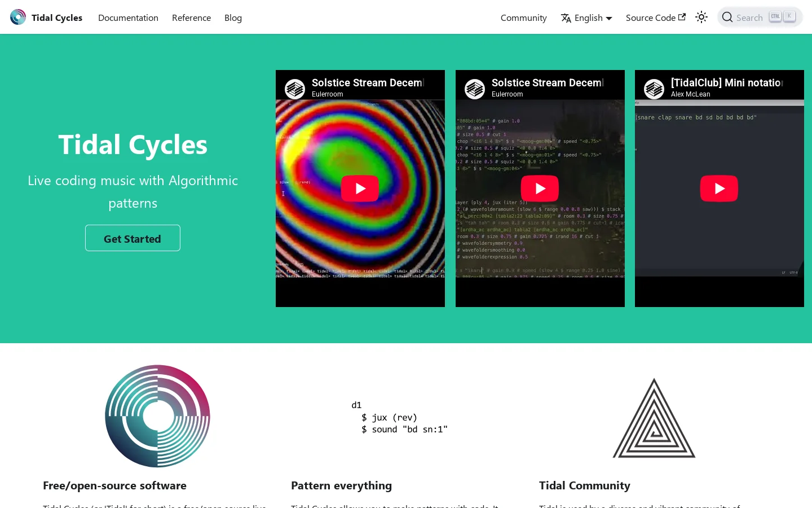Click the Get Started button

[x=133, y=238]
